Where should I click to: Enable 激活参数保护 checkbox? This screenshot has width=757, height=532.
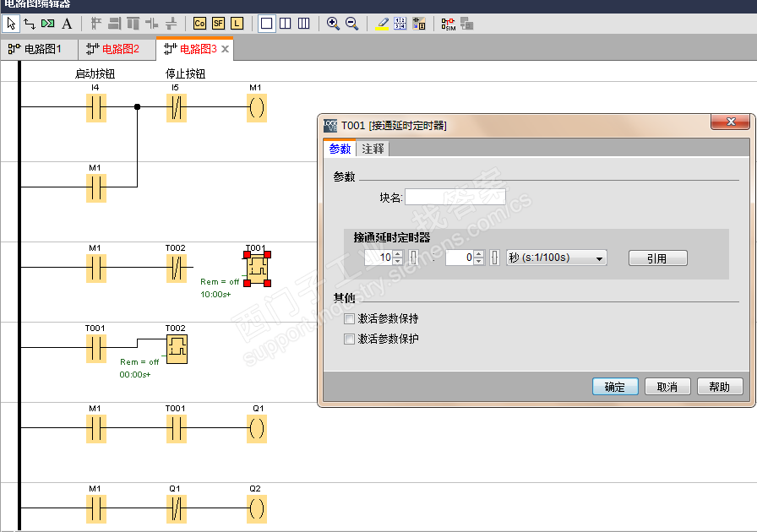click(x=349, y=339)
